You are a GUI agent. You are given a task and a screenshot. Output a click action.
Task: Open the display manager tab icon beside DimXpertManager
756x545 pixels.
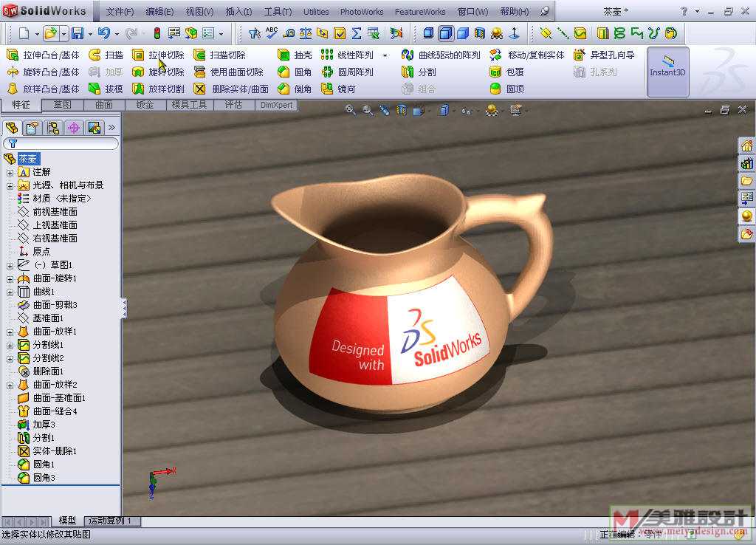pos(94,128)
